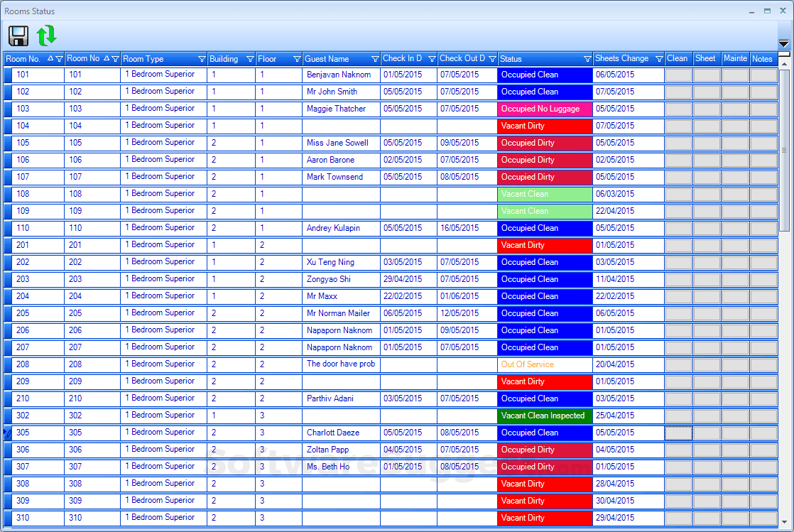Select the Vacant Clean status for room 108

[545, 194]
